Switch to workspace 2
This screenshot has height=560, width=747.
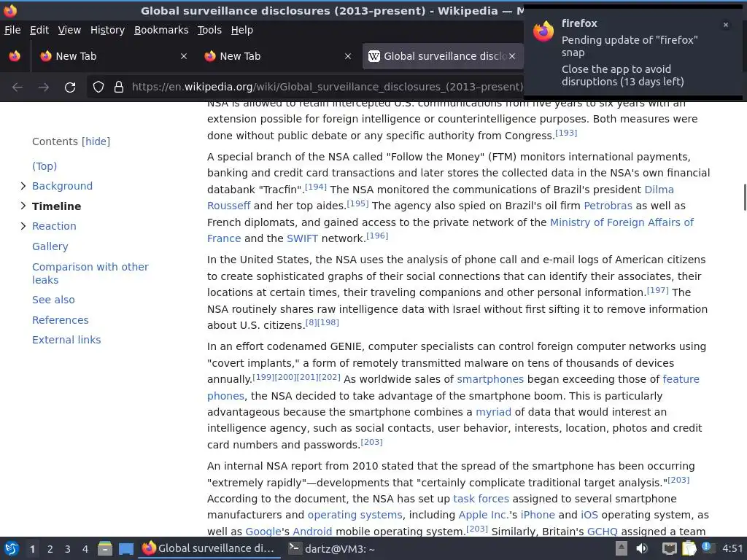pos(50,549)
